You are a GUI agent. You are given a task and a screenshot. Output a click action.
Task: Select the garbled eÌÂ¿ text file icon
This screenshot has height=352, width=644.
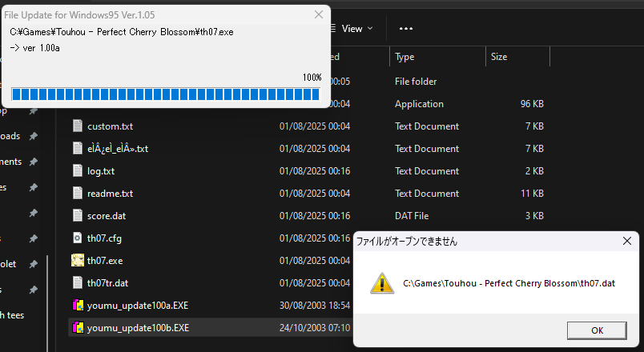[x=78, y=148]
